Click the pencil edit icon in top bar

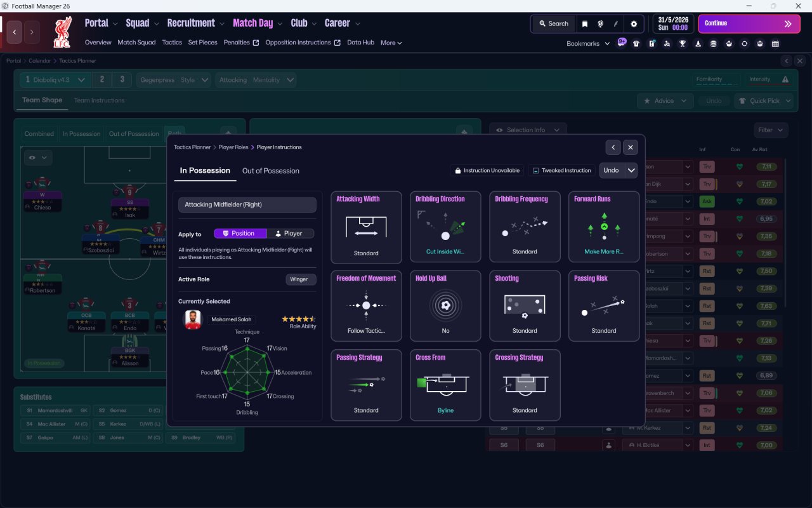615,23
